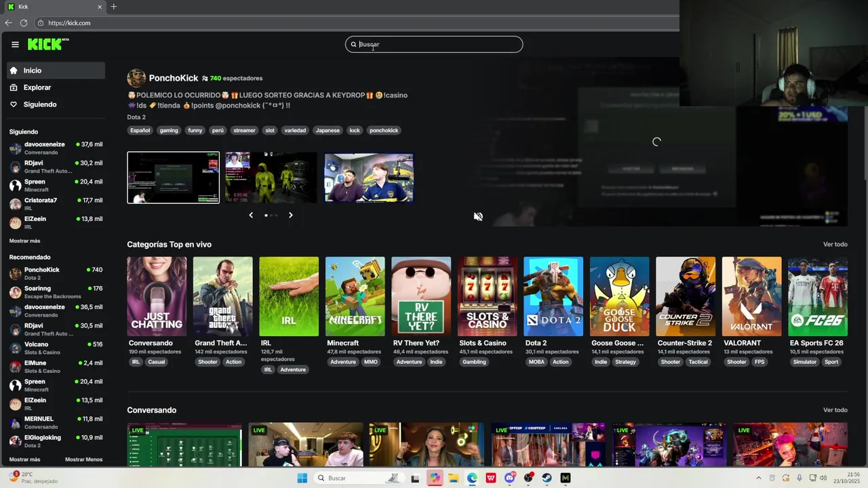Expand Mostrar más under the Recomendado list
Screen dimensions: 868x488
[24, 460]
